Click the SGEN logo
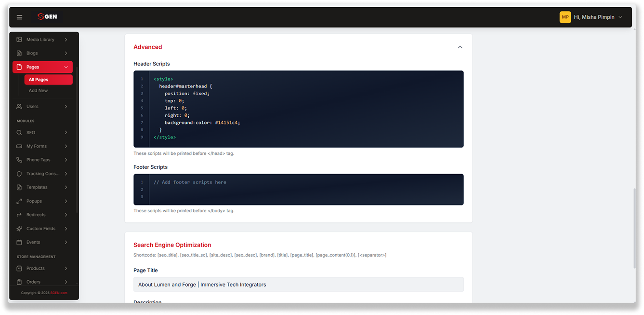Viewport: 644px width, 315px height. coord(48,16)
